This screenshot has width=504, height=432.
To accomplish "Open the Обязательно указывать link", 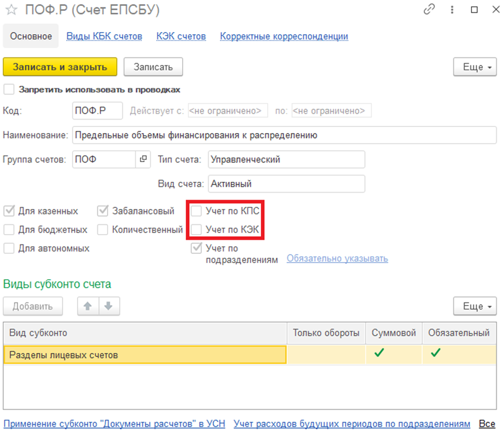I will pyautogui.click(x=337, y=258).
